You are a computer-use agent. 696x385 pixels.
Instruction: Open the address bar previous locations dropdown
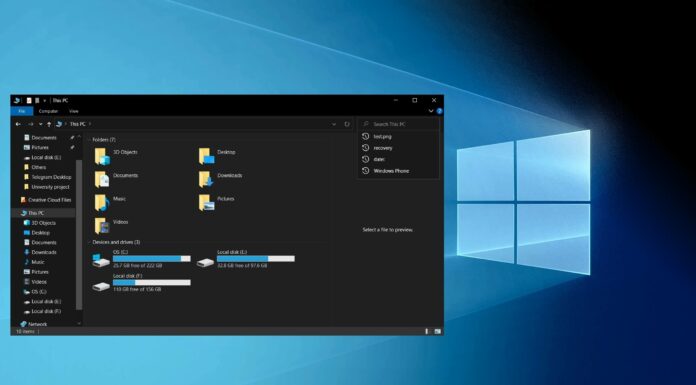click(334, 124)
